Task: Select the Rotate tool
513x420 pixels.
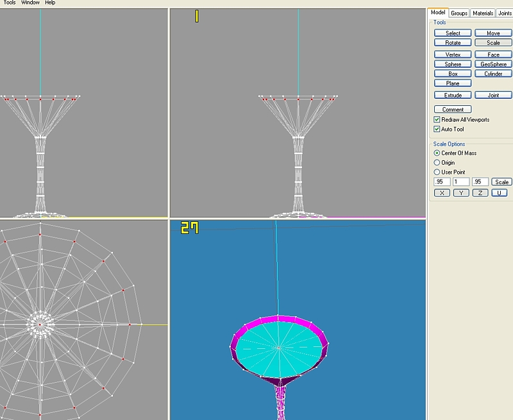Action: (x=453, y=43)
